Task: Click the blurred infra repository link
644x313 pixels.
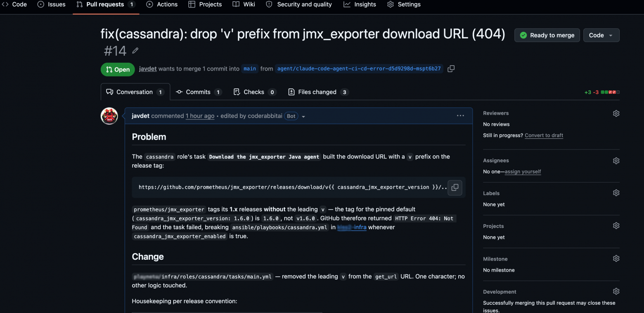Action: [x=352, y=228]
